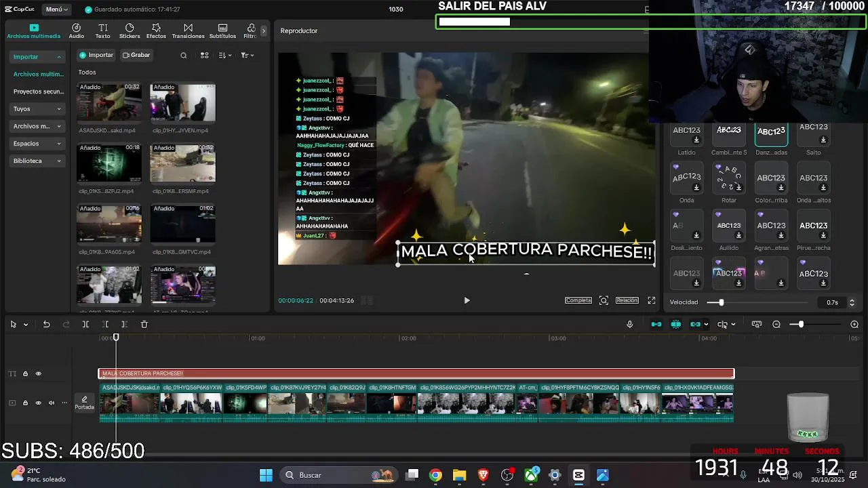
Task: Toggle main track magnet
Action: [x=656, y=325]
